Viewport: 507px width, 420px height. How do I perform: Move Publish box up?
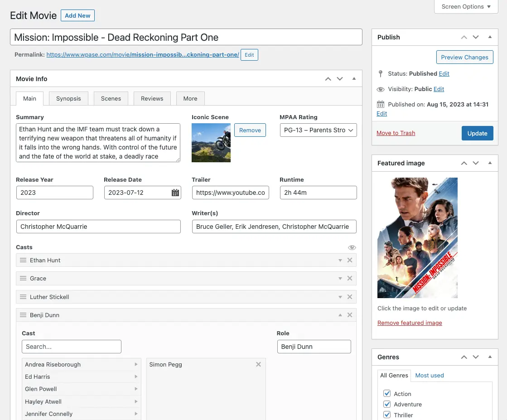(464, 37)
